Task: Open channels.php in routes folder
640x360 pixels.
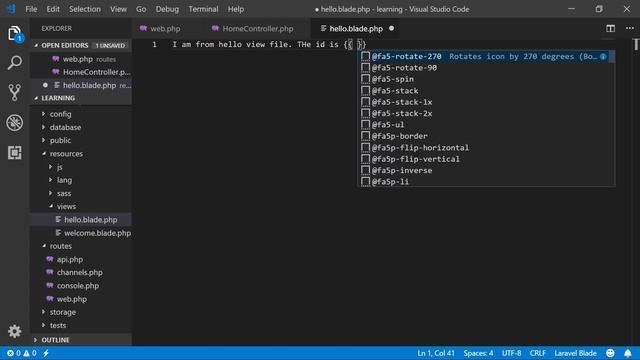Action: (x=81, y=272)
